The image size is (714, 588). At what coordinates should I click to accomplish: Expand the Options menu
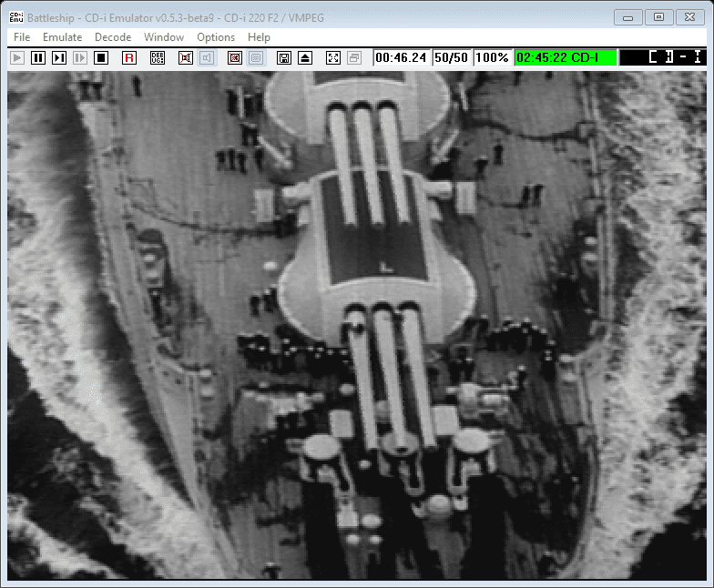[216, 37]
